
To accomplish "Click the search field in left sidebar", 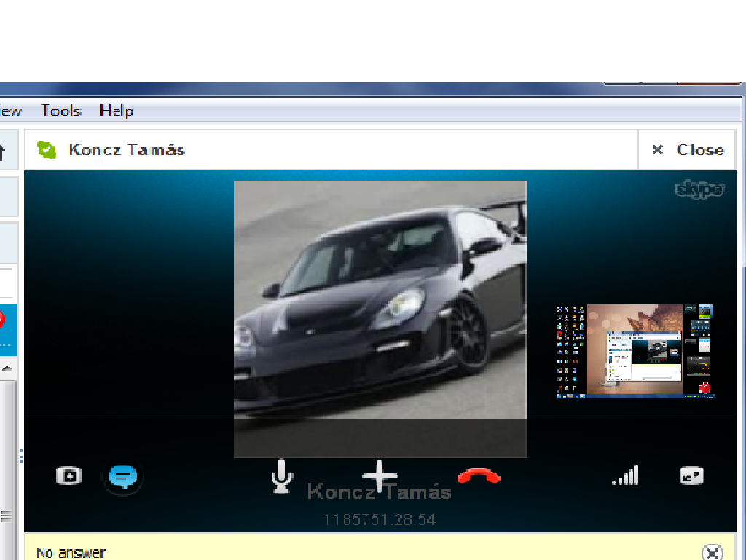I will 6,283.
